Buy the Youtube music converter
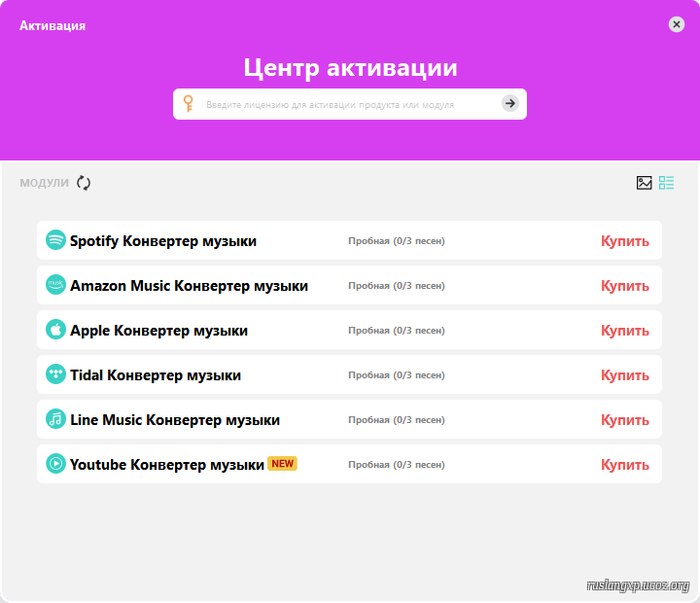Screen dimensions: 700x603 (624, 464)
